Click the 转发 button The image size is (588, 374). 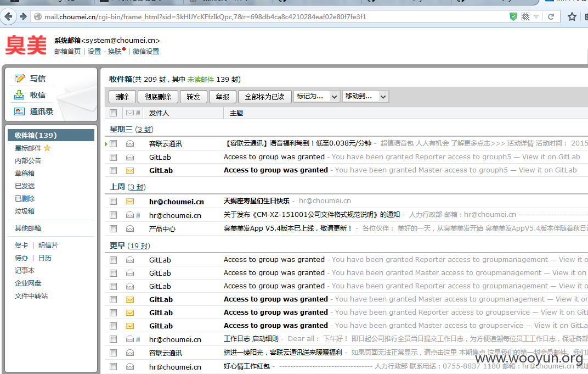click(x=193, y=97)
